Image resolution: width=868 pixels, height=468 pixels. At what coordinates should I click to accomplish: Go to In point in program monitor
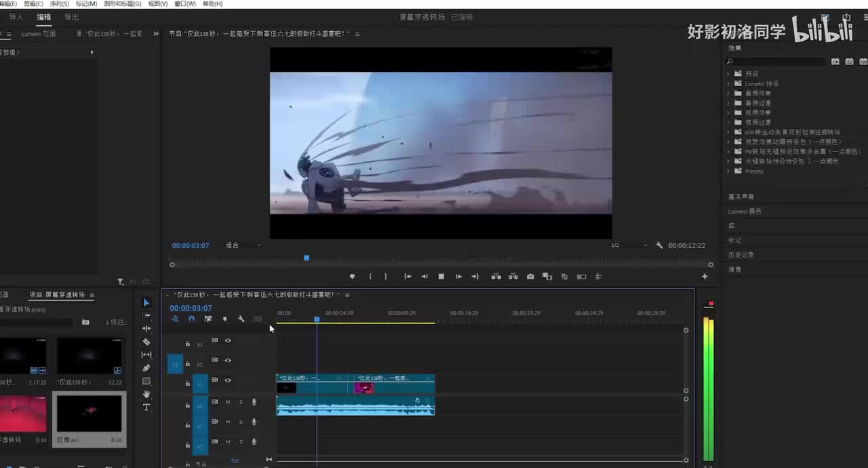[x=408, y=277]
